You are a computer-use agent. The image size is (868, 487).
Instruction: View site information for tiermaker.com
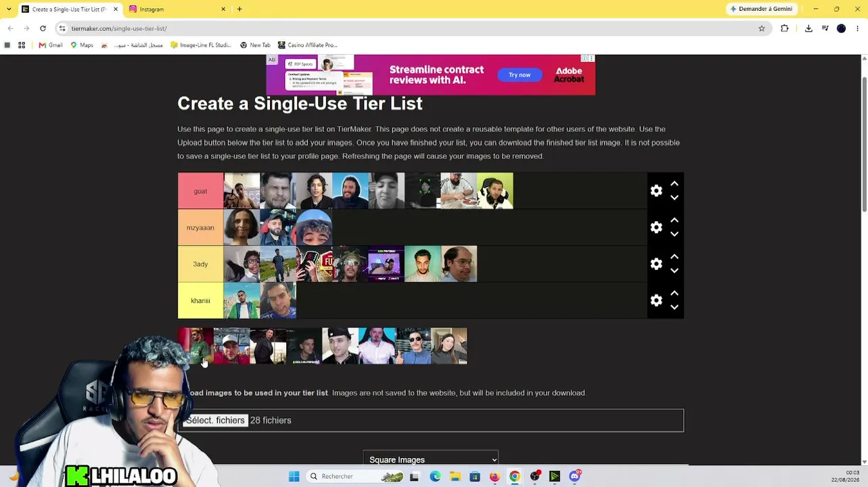pos(62,28)
